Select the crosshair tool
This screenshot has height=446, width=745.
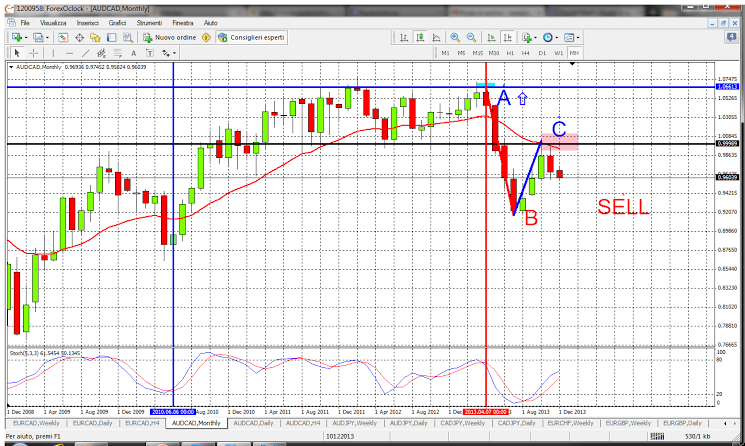(33, 53)
